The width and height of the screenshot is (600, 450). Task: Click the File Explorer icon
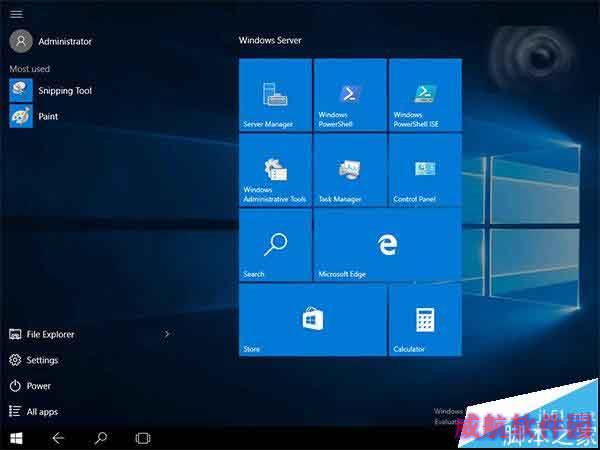tap(15, 334)
